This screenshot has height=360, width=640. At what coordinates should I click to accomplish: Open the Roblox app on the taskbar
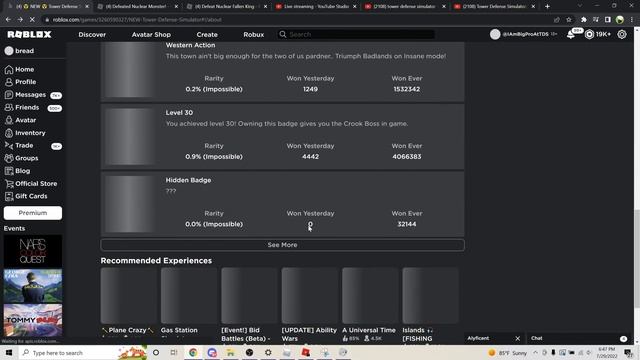(305, 353)
